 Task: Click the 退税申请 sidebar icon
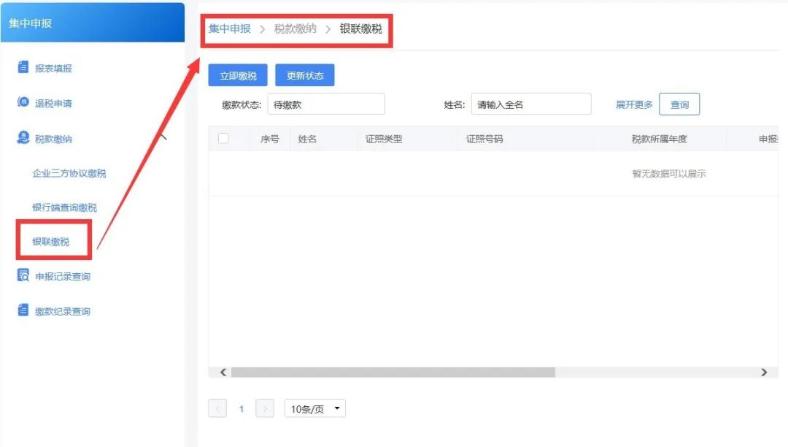(23, 102)
